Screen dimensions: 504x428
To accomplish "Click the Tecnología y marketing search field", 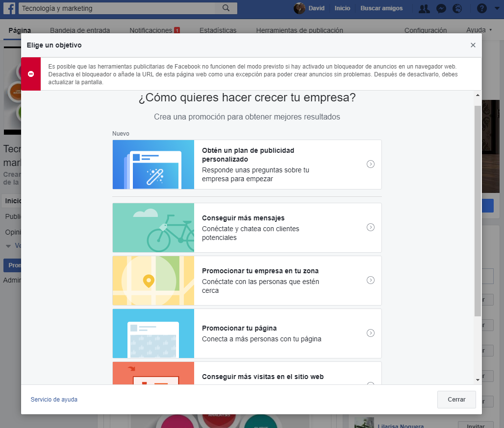I will [117, 8].
